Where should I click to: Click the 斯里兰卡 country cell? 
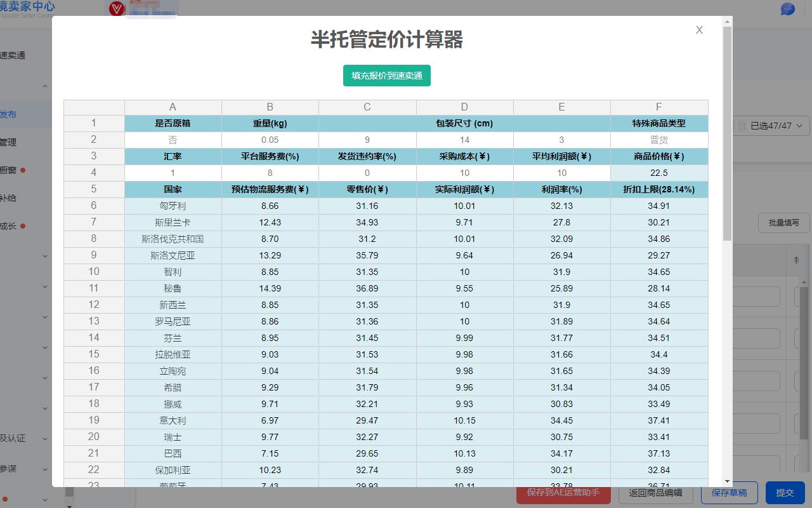click(x=173, y=222)
